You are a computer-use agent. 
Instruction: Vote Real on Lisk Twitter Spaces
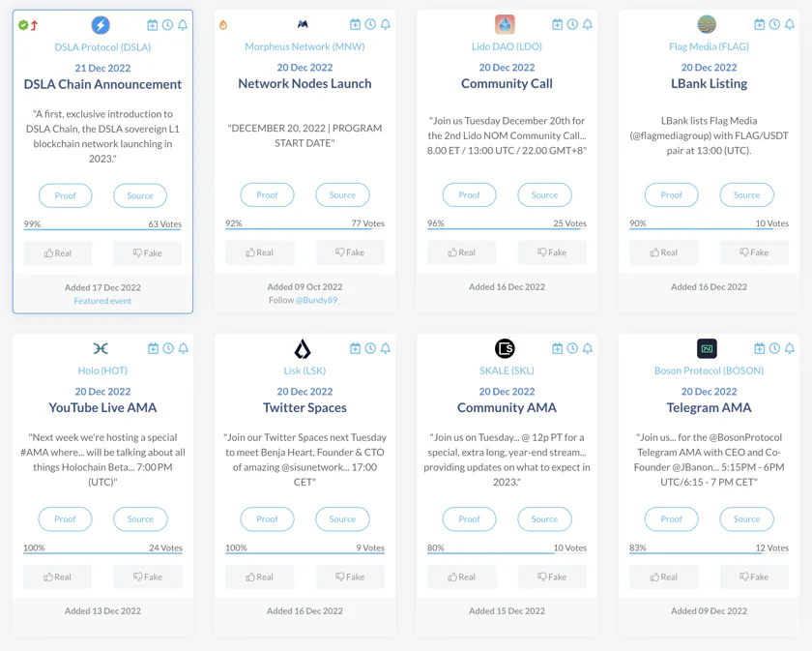click(259, 577)
